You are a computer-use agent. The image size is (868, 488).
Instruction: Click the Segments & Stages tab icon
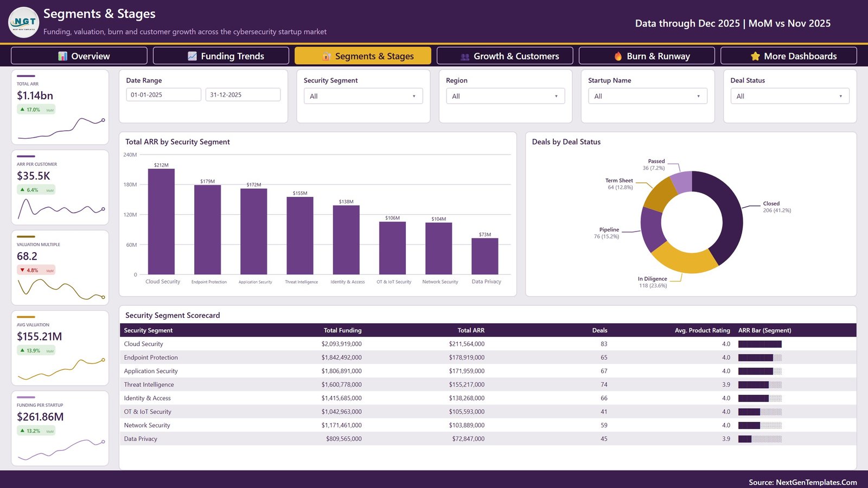(327, 56)
